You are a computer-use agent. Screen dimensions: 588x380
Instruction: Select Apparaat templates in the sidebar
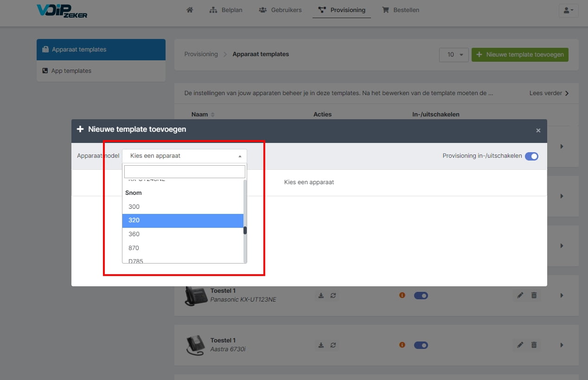point(101,50)
